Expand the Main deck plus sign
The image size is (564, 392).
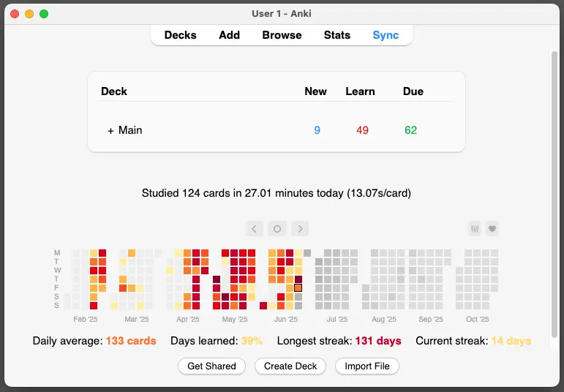pyautogui.click(x=110, y=130)
